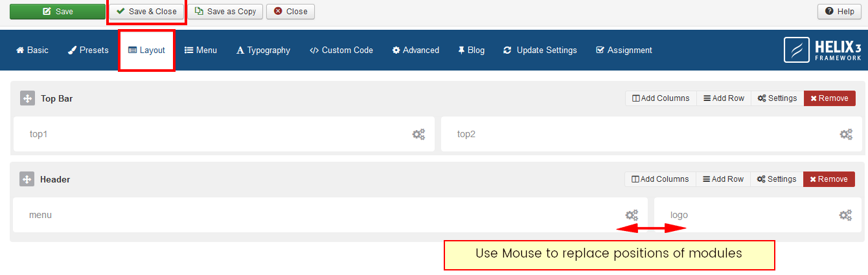
Task: Click the Header row move handle icon
Action: coord(27,179)
